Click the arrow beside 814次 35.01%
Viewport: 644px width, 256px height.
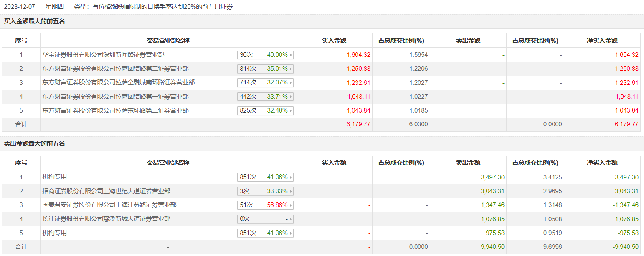[x=291, y=69]
